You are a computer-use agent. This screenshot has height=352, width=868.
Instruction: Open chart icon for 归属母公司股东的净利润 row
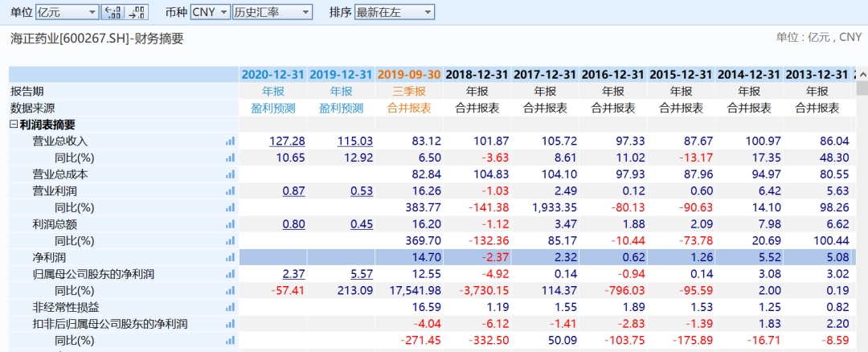point(231,274)
